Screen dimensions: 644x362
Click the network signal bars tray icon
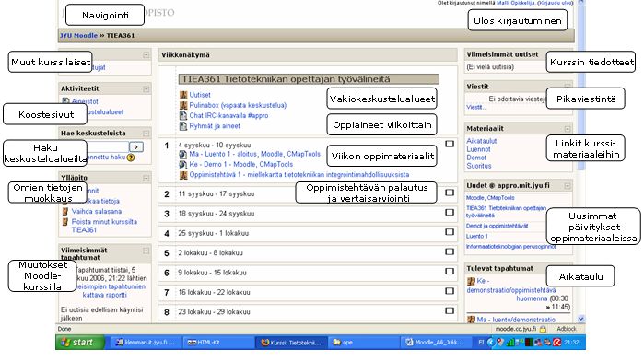(510, 343)
